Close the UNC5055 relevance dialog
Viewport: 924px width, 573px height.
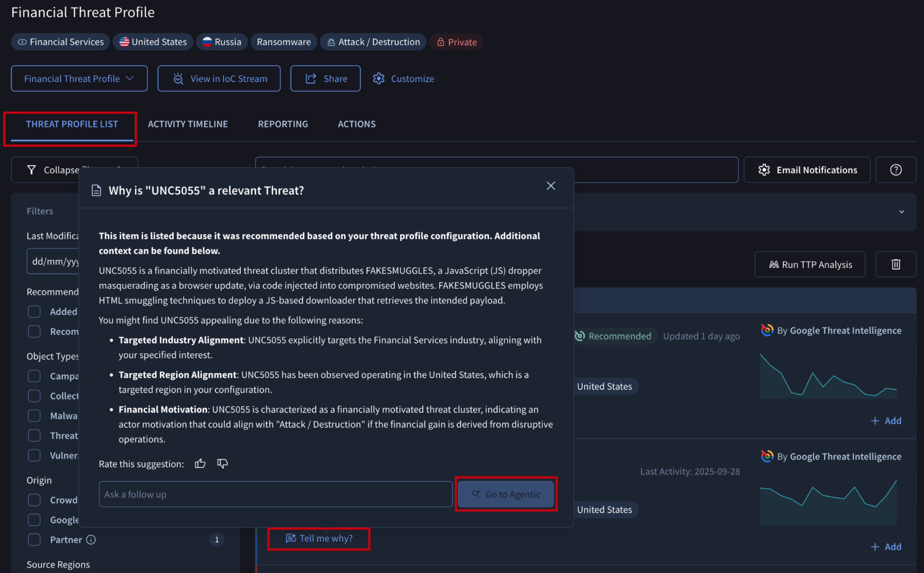click(551, 186)
